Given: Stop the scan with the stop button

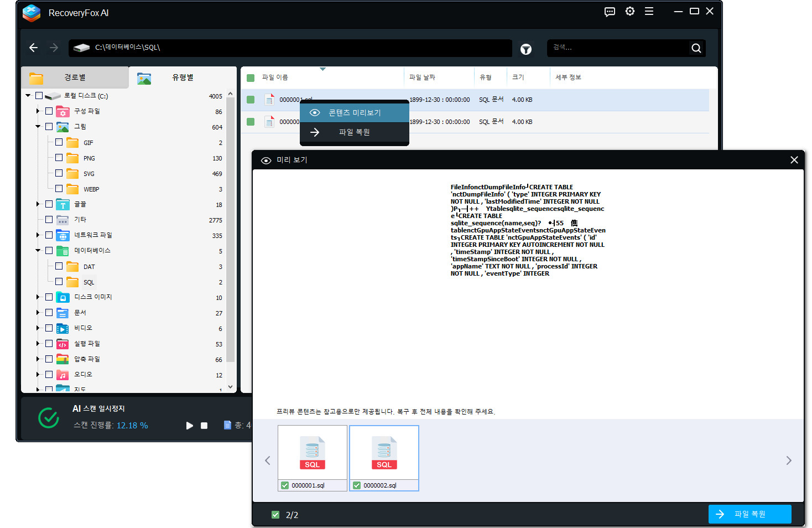Looking at the screenshot, I should 204,426.
